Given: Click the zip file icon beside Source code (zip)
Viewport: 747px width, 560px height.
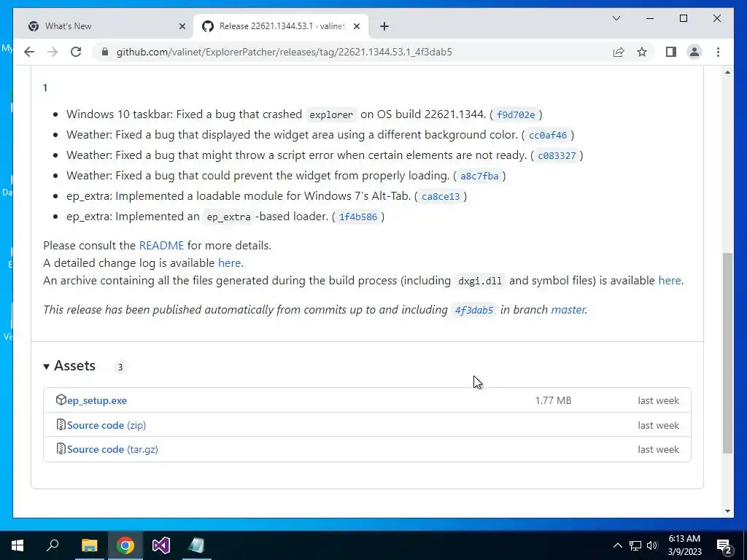Looking at the screenshot, I should click(x=61, y=424).
